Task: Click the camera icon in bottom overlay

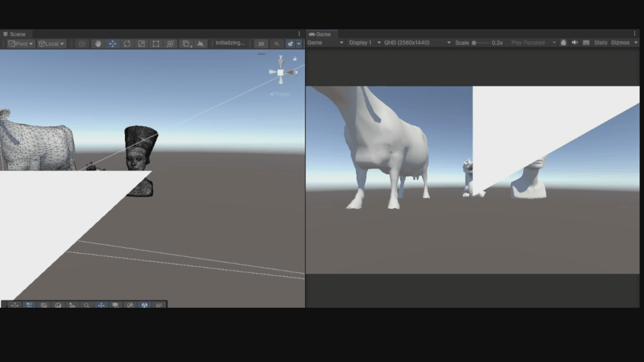Action: point(116,305)
